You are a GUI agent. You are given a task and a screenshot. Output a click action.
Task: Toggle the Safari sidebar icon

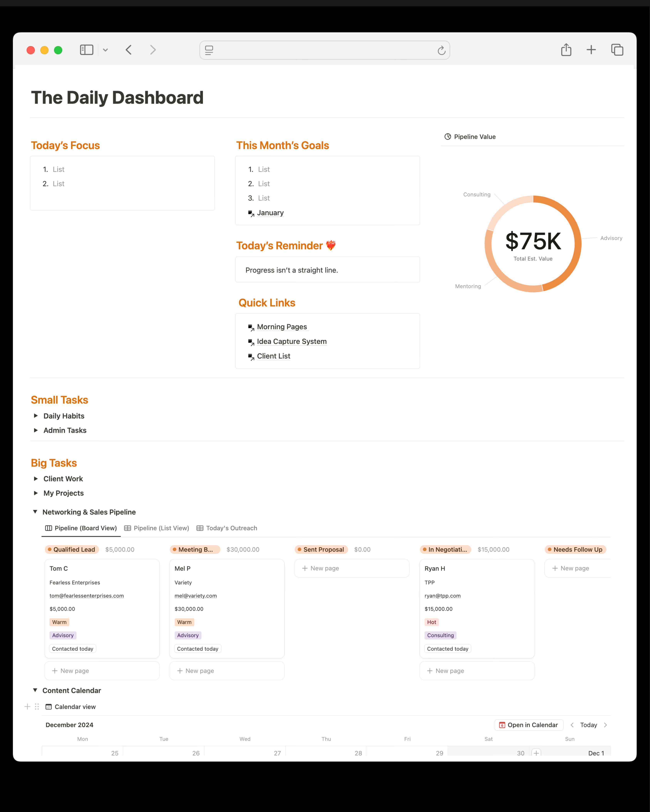click(86, 50)
